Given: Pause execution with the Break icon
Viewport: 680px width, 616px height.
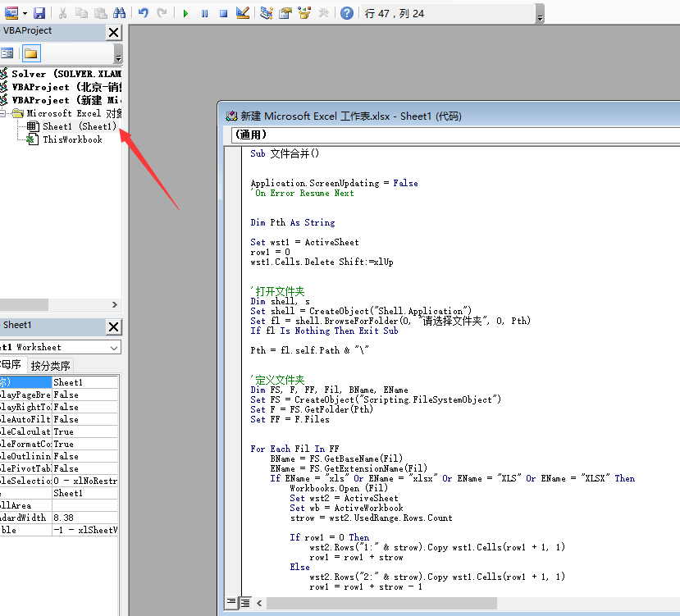Looking at the screenshot, I should (205, 13).
